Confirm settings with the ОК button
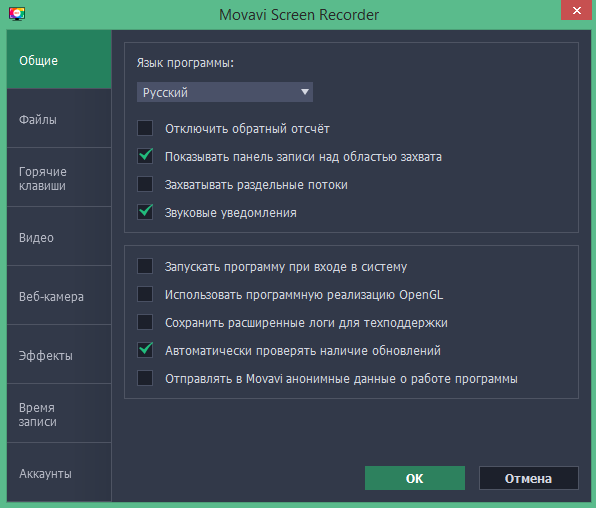596x508 pixels. (415, 478)
